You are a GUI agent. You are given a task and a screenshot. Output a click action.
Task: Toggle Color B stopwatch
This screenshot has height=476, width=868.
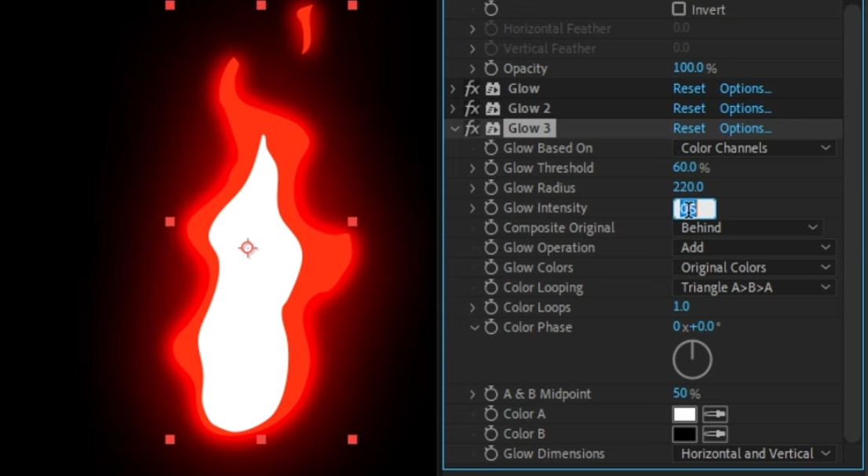click(491, 434)
